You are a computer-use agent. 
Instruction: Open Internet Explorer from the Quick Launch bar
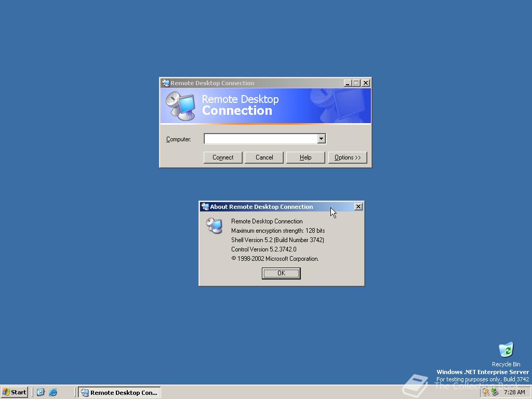[x=54, y=392]
